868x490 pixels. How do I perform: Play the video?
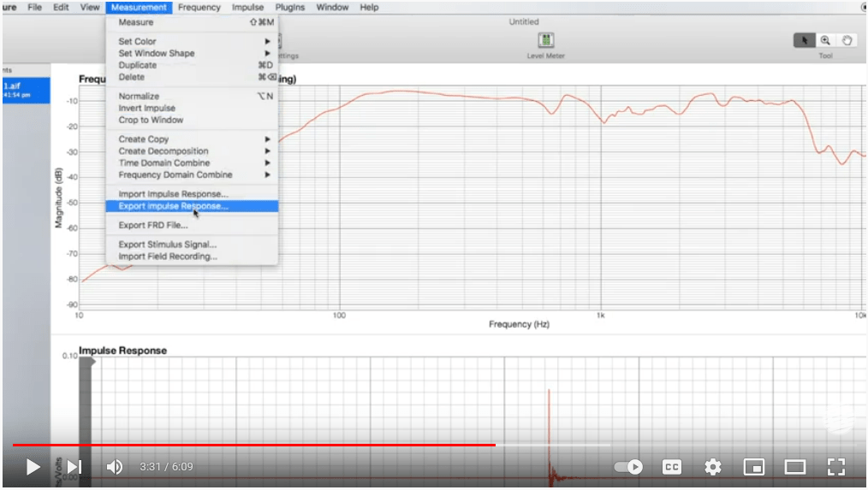coord(33,467)
